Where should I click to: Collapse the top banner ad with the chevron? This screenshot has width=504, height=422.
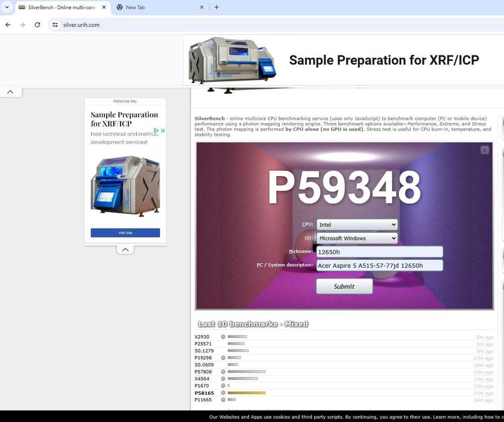click(x=10, y=92)
